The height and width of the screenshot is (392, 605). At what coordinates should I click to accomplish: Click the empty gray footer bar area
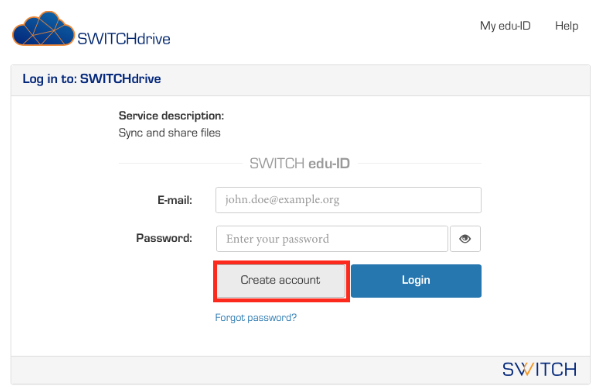[x=255, y=370]
